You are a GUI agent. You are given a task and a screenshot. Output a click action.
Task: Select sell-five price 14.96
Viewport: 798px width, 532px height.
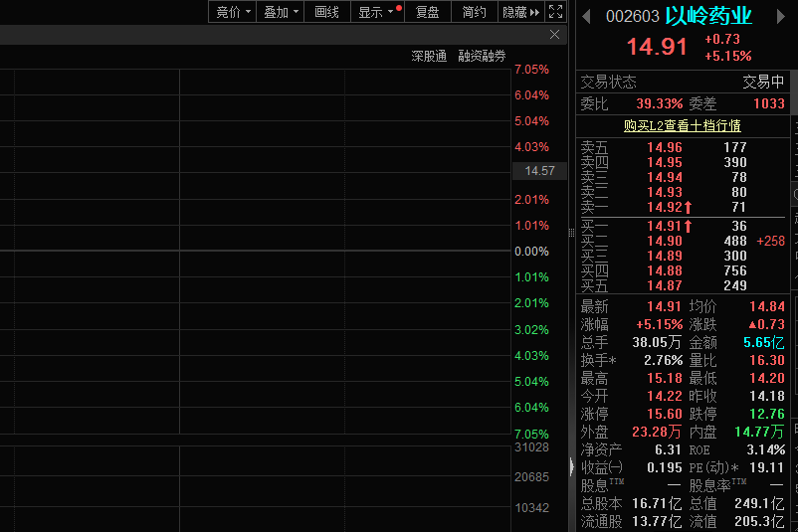pyautogui.click(x=664, y=147)
